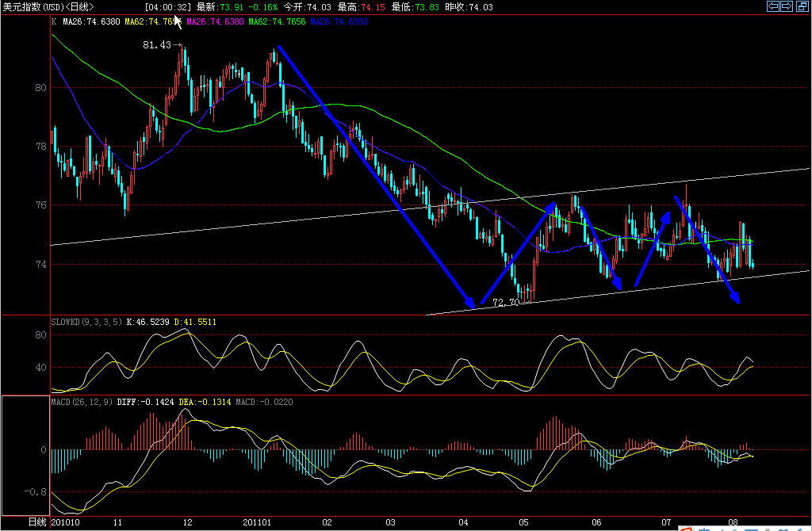Click the 201010 date axis label

click(66, 523)
